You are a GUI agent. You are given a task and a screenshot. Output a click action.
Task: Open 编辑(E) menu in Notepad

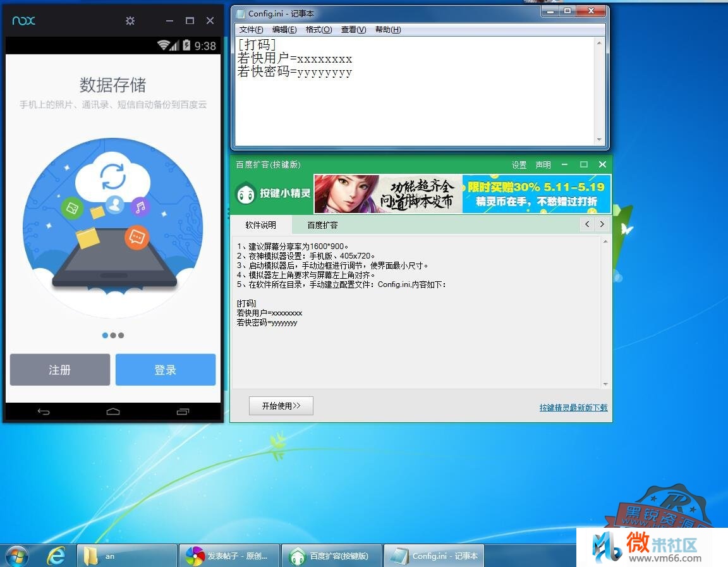click(284, 30)
